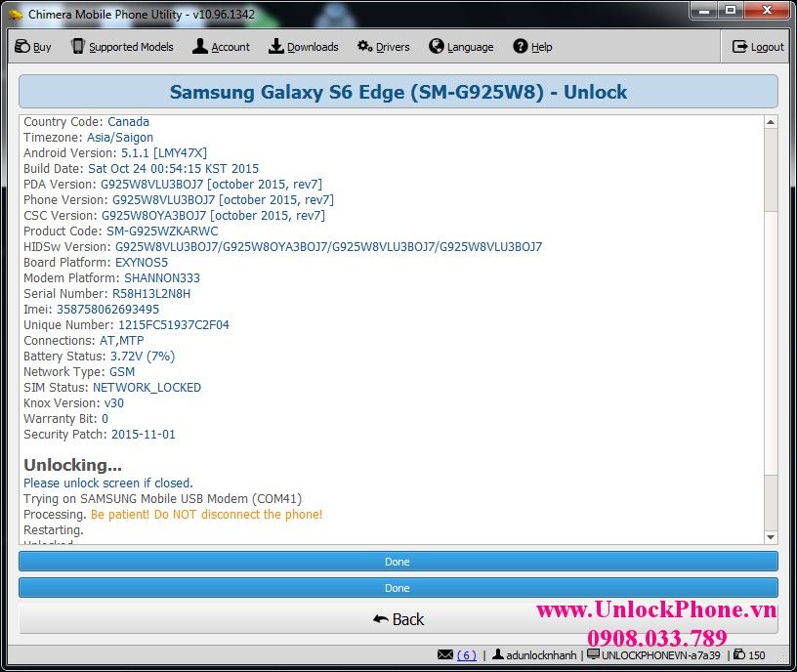Click the adunlocknhanh user icon
Screen dimensions: 797x672
click(x=497, y=655)
